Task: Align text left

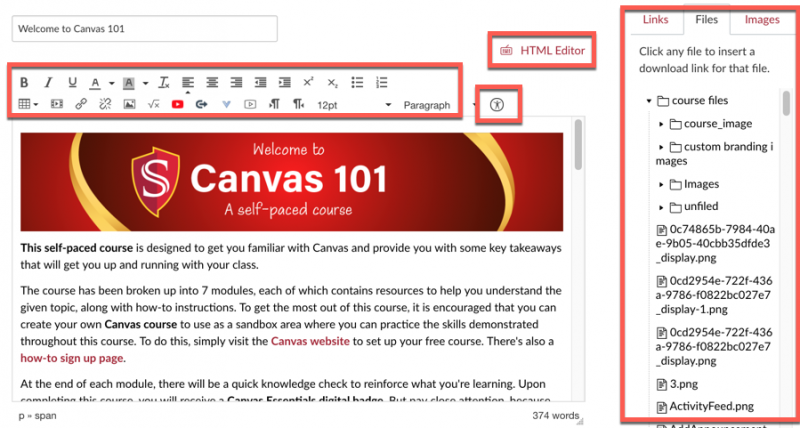Action: click(x=188, y=83)
